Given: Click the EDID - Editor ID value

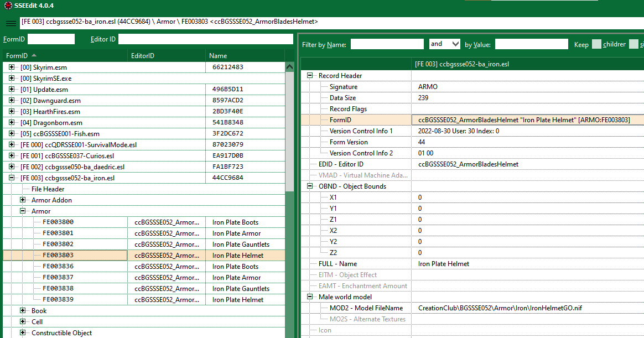Looking at the screenshot, I should click(x=468, y=164).
